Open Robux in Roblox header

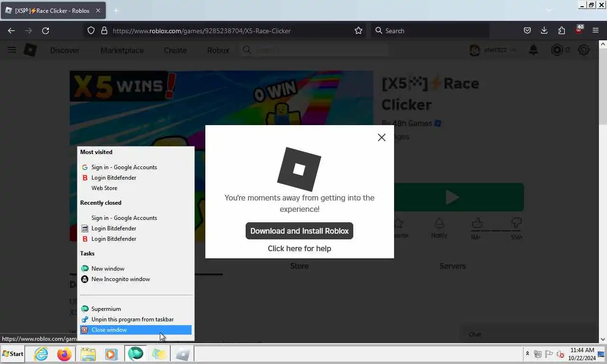click(x=218, y=50)
